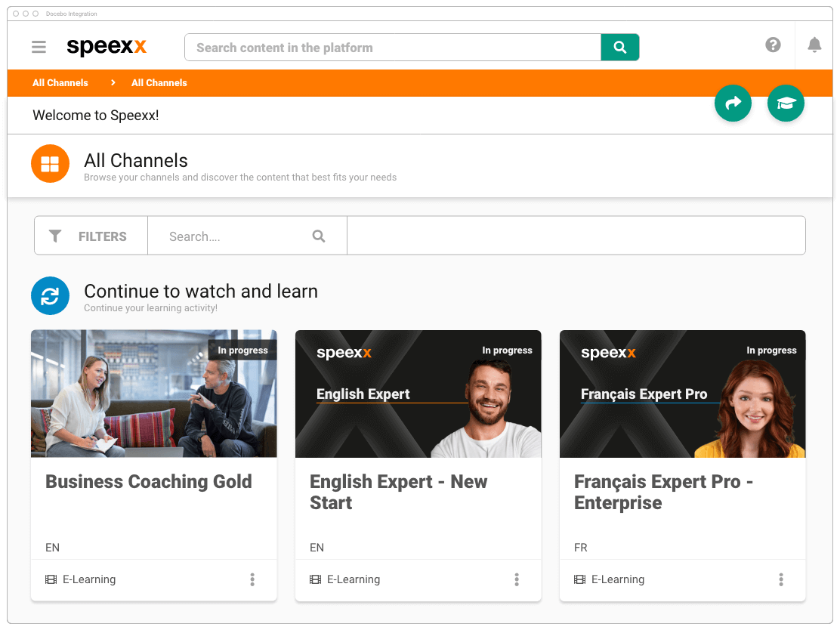Open options menu for Français Expert Pro - Enterprise
The height and width of the screenshot is (630, 840).
(780, 579)
